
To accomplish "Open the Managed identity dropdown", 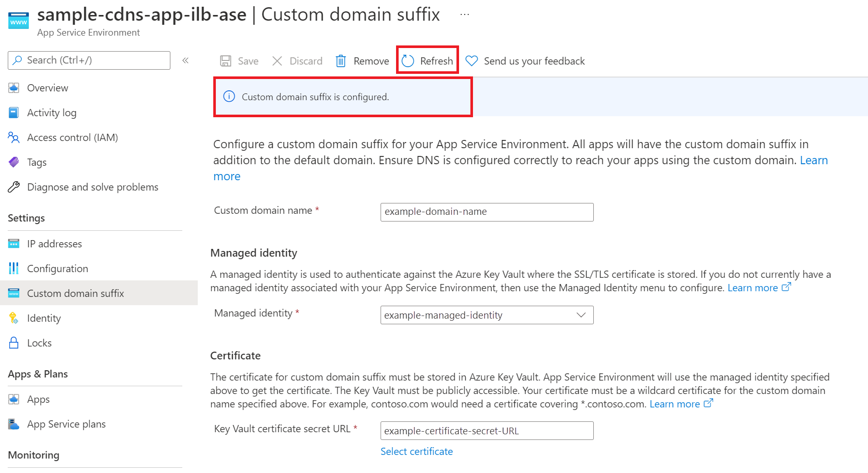I will 487,315.
